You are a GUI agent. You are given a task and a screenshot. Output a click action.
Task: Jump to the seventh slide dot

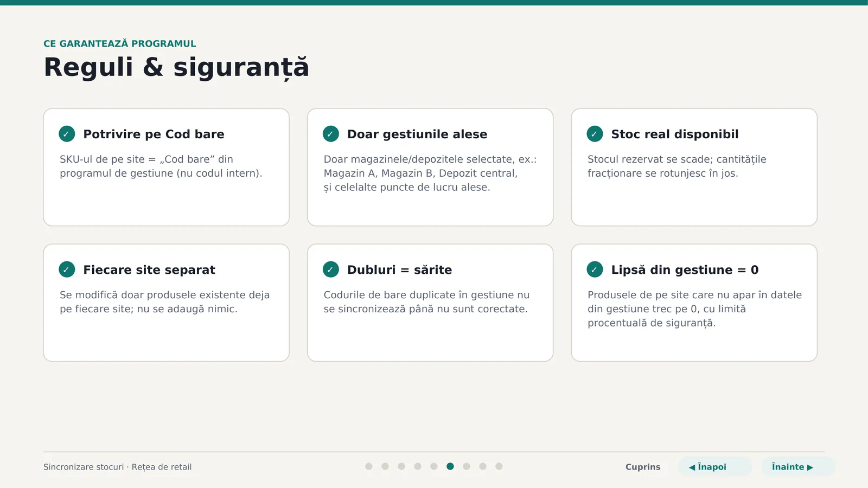click(x=467, y=466)
